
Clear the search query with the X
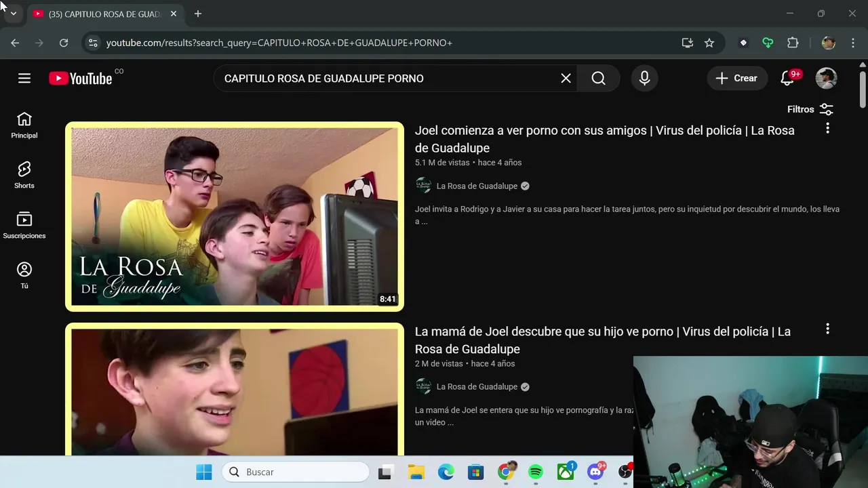pyautogui.click(x=566, y=79)
